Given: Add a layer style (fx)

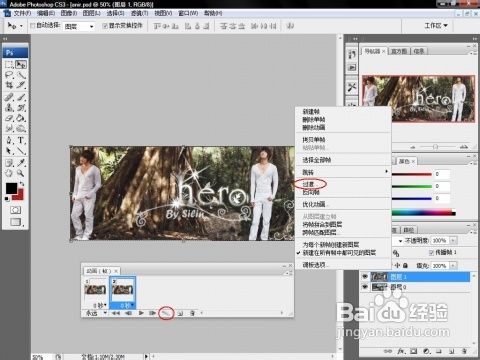Looking at the screenshot, I should (x=401, y=351).
